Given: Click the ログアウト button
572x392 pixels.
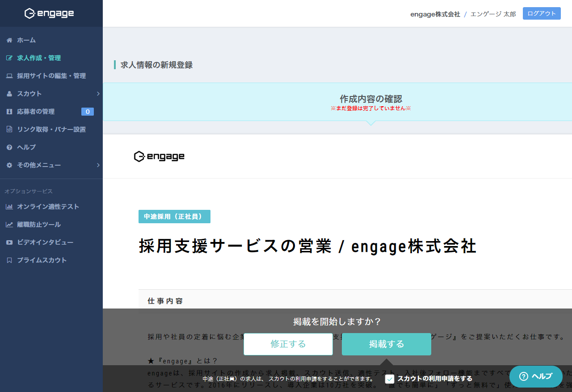Looking at the screenshot, I should 542,13.
